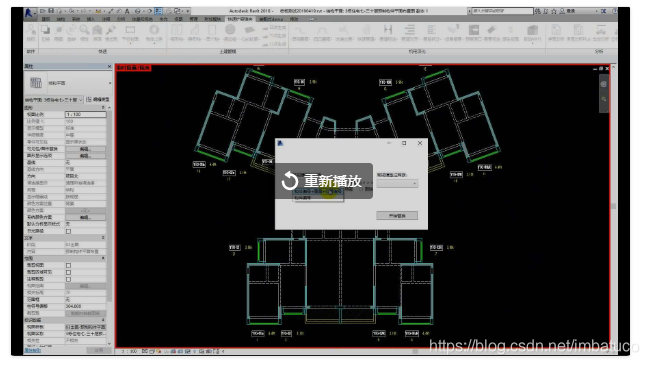Collapse the 标识数据 section in Properties
Screen dimensions: 649x365
click(103, 320)
